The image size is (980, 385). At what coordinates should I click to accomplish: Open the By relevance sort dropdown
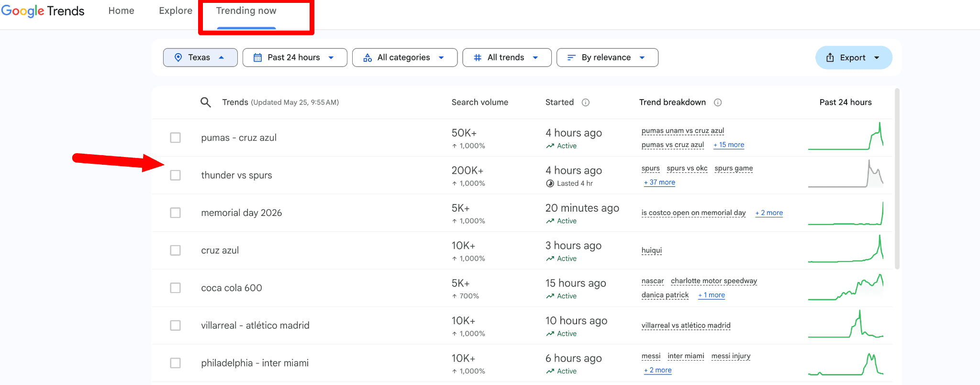coord(607,57)
